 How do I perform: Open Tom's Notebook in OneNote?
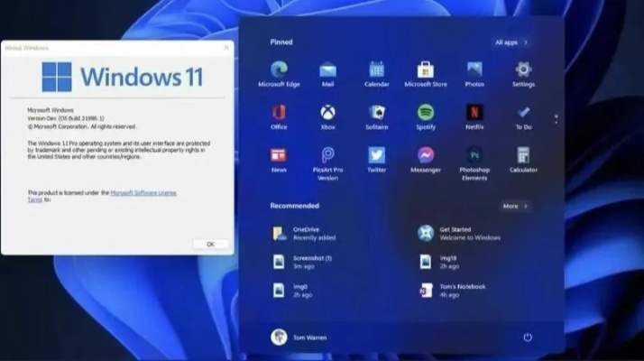pyautogui.click(x=452, y=291)
